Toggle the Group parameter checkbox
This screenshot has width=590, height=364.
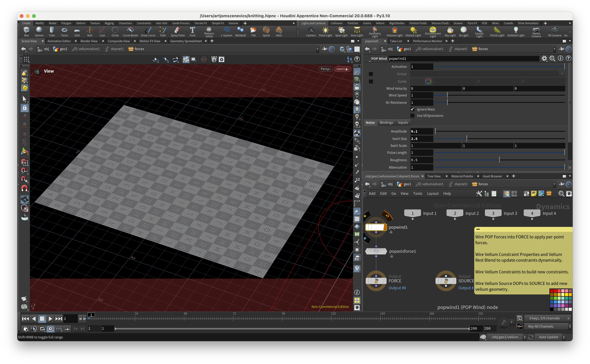(371, 74)
